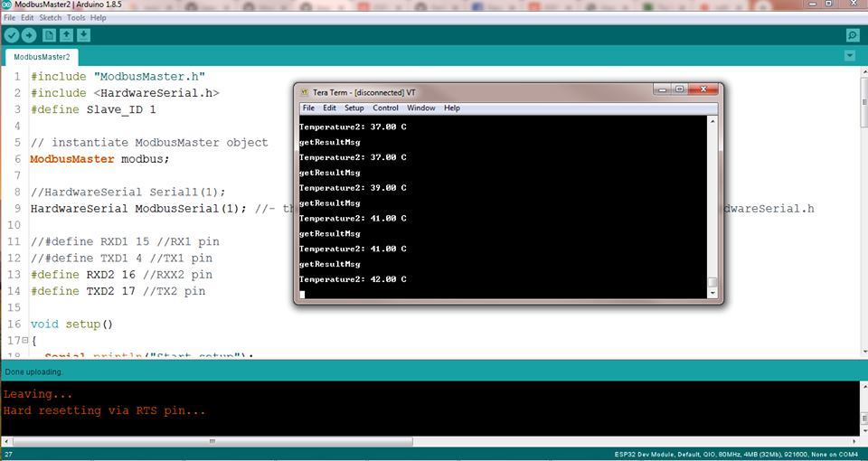Click the console horizontal scrollbar thumb
This screenshot has height=461, width=868.
pyautogui.click(x=212, y=442)
